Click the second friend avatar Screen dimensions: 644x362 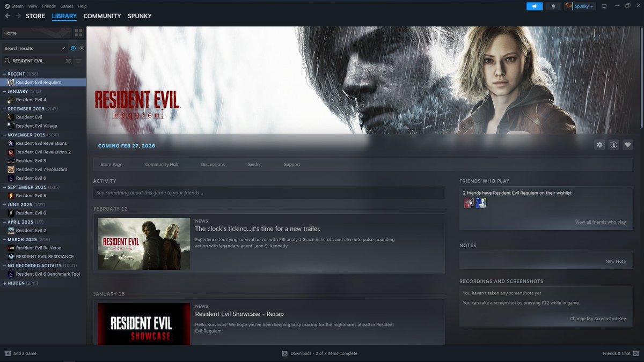481,203
